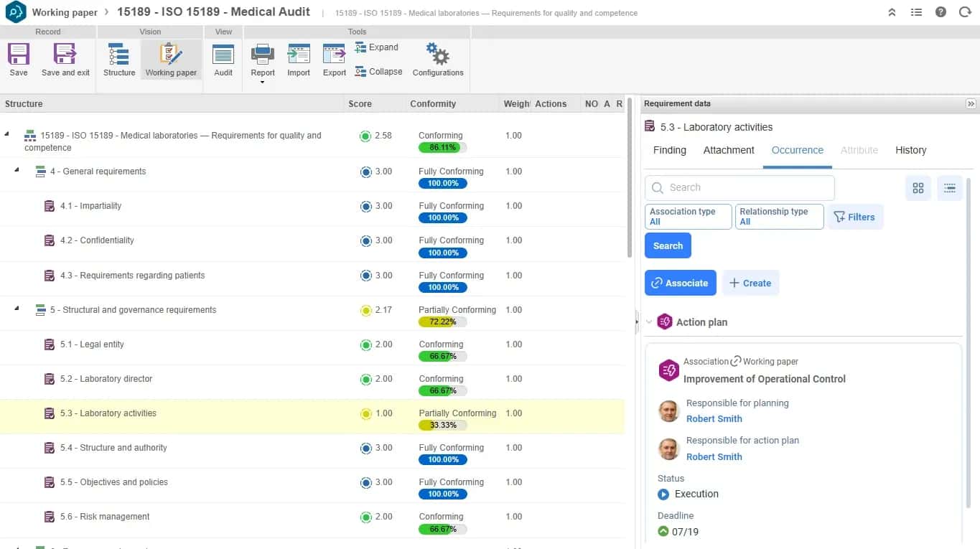Click the occurrence Search input field
This screenshot has width=980, height=549.
pyautogui.click(x=739, y=188)
